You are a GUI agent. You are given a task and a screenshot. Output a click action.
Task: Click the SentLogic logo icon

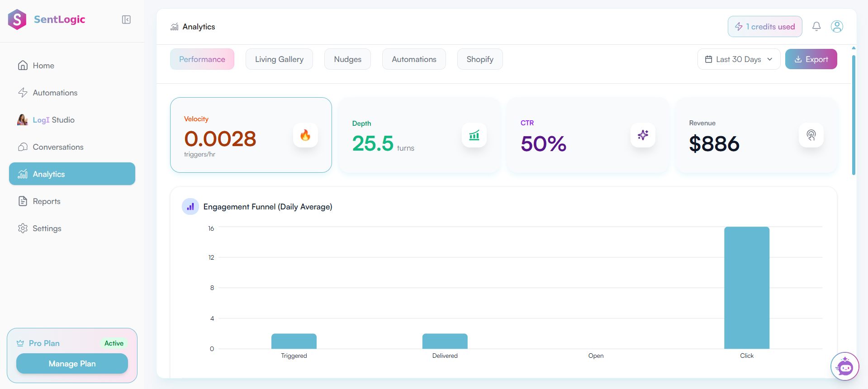(17, 19)
